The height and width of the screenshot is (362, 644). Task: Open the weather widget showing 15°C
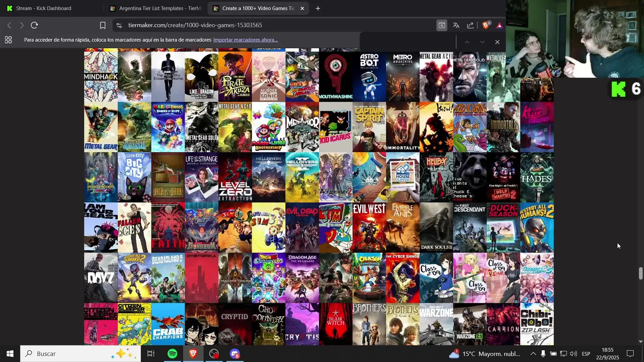(485, 354)
